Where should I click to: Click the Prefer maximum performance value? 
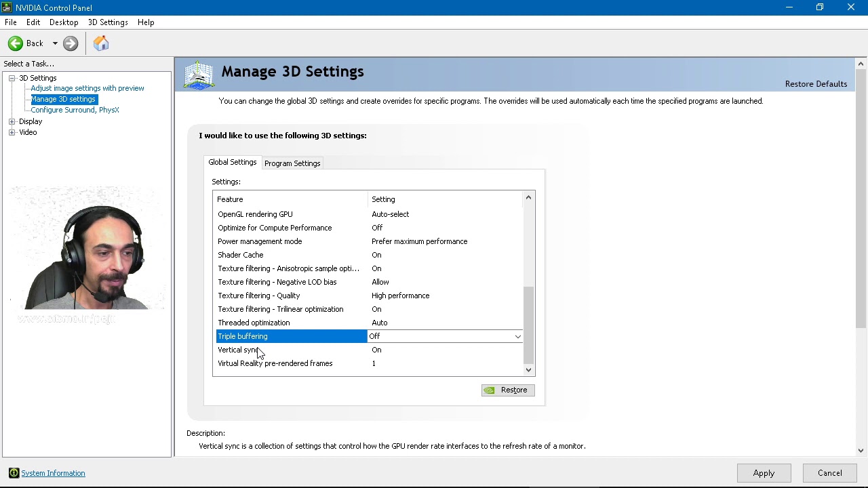point(419,241)
